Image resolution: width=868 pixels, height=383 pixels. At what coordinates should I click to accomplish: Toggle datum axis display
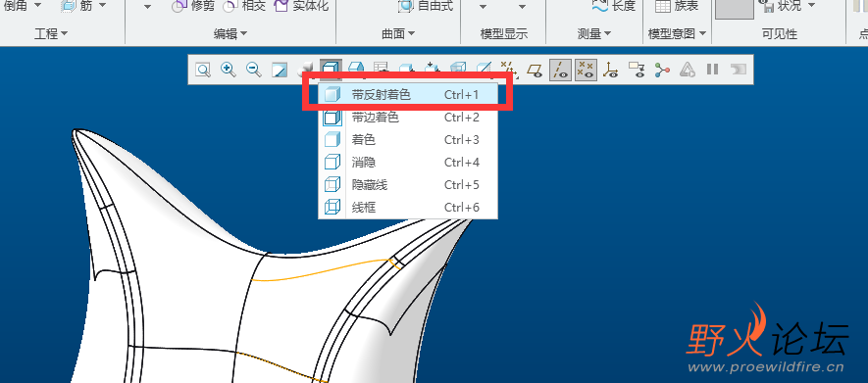pyautogui.click(x=560, y=70)
